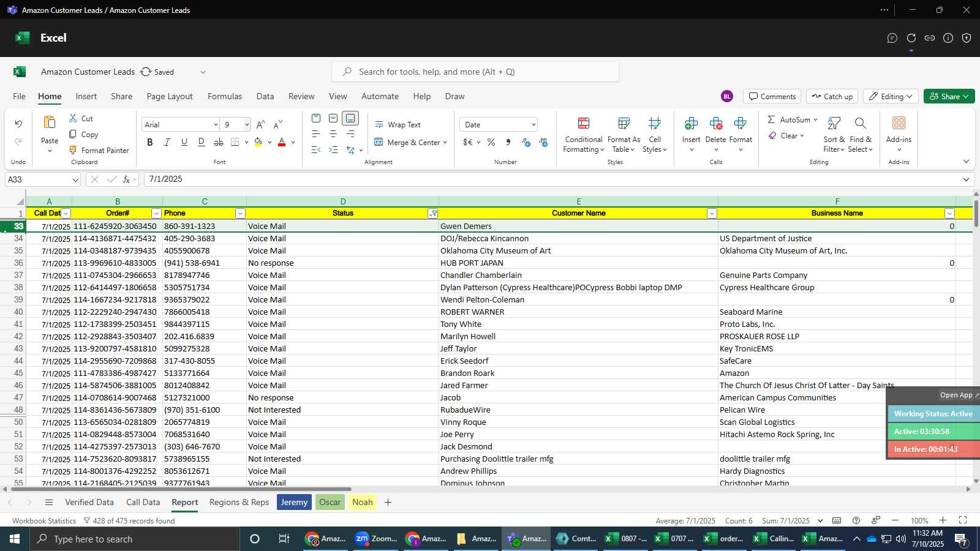980x551 pixels.
Task: Open Find & Select
Action: [x=861, y=135]
